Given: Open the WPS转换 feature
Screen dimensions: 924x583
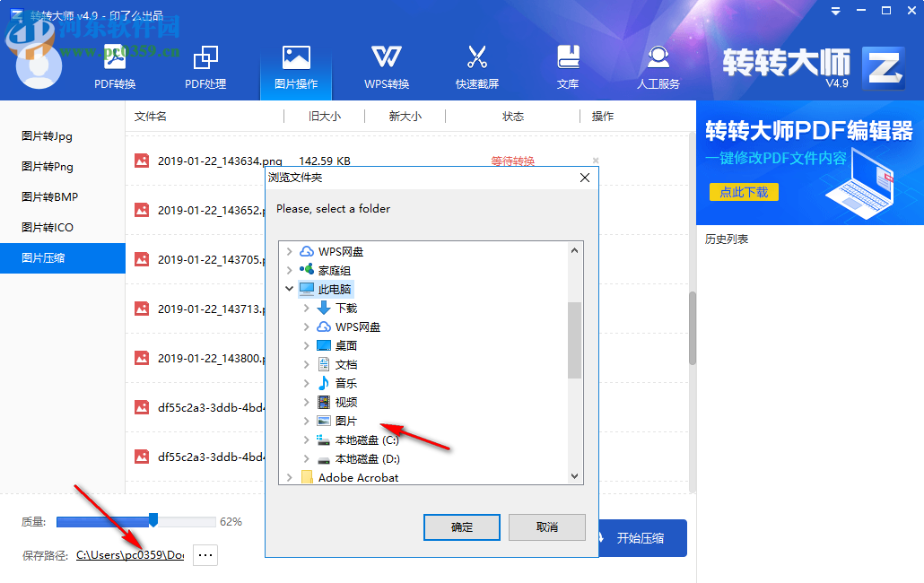Looking at the screenshot, I should click(x=386, y=66).
